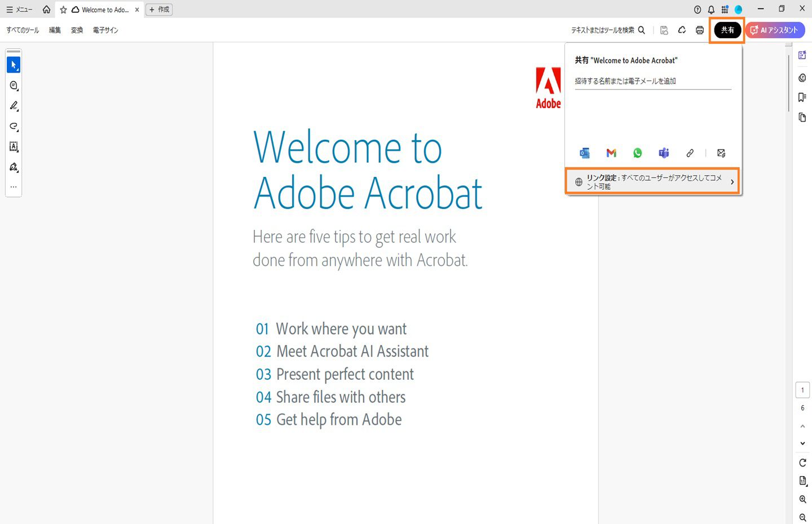Click "04 Share files with others" link

coord(330,397)
